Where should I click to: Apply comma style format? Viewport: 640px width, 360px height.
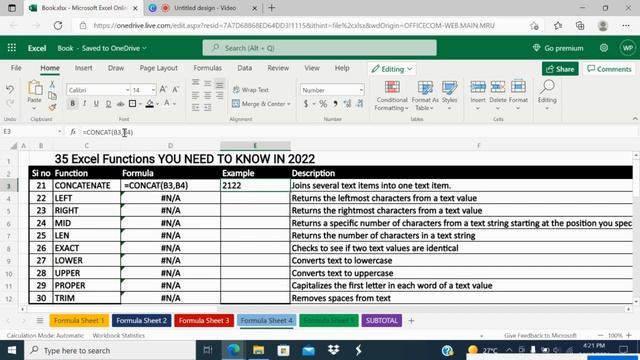pos(335,104)
